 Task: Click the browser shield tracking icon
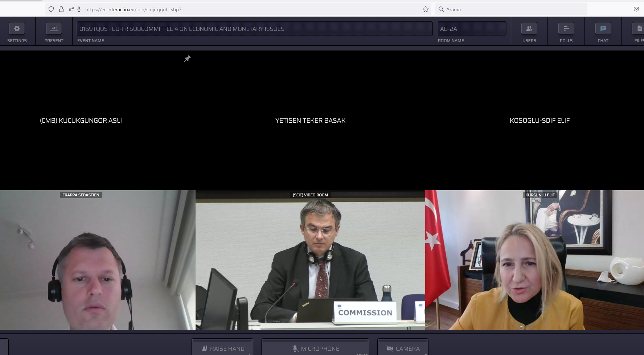(51, 9)
